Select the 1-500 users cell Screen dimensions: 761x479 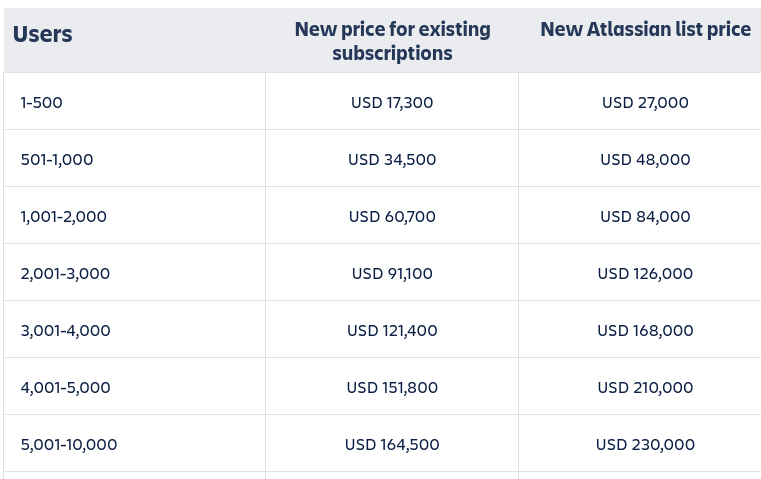42,102
